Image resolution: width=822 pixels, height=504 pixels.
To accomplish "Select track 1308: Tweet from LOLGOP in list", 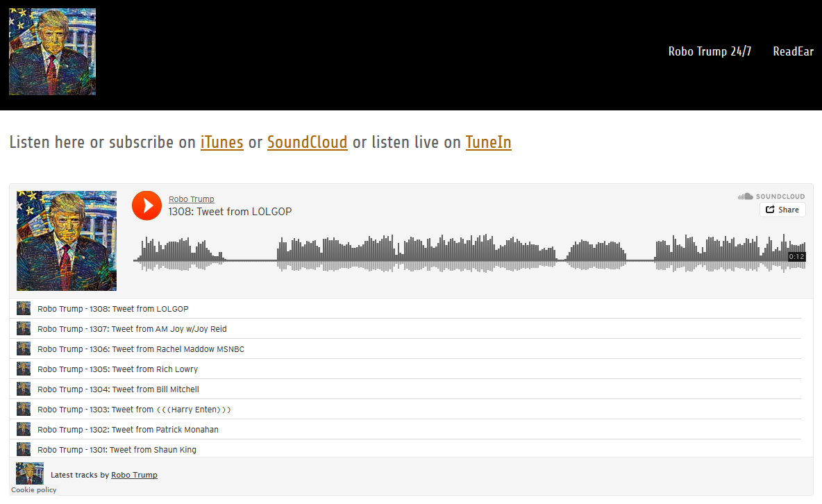I will point(405,308).
